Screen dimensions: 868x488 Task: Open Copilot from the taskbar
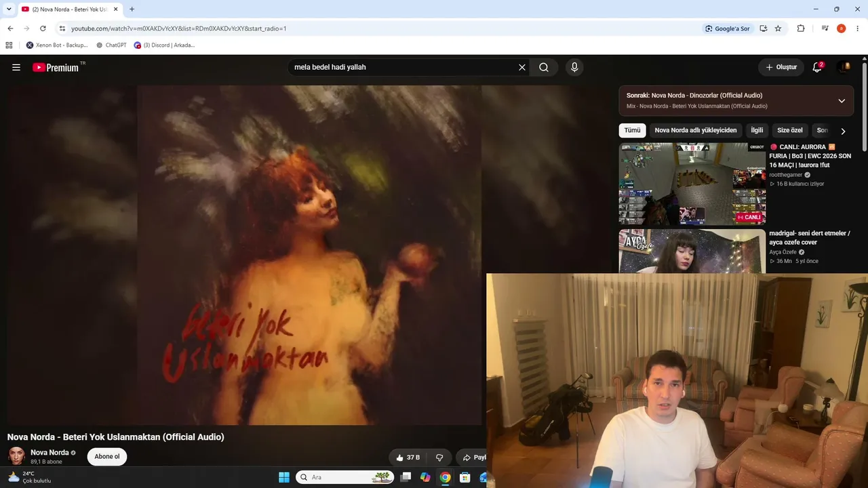point(425,477)
